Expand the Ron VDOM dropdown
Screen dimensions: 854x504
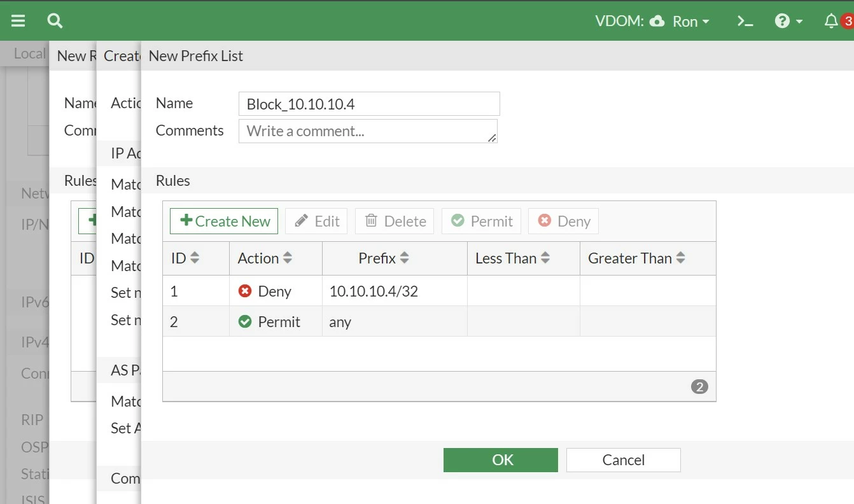(x=690, y=21)
